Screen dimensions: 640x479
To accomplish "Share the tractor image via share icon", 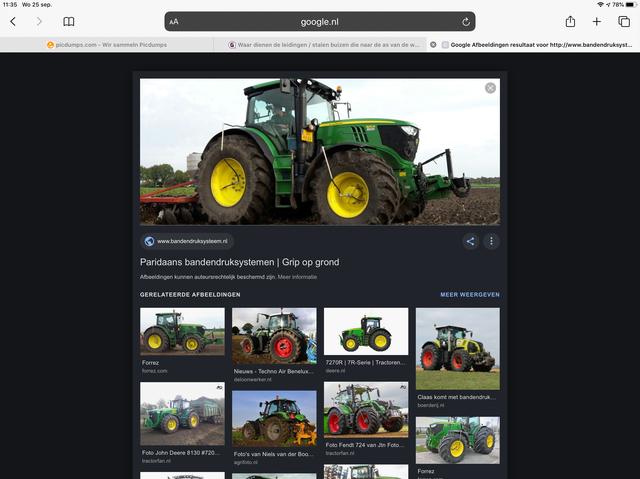I will click(x=470, y=241).
